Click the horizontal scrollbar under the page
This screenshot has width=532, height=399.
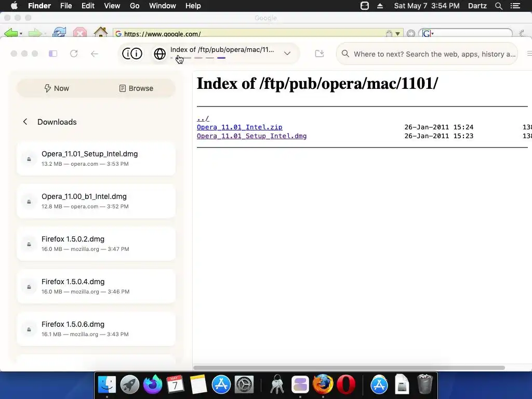pyautogui.click(x=349, y=368)
